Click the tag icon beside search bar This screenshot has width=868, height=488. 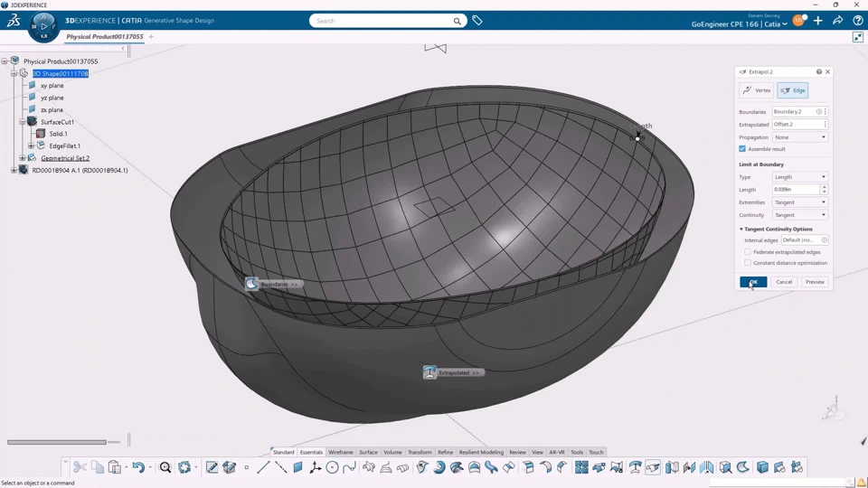point(477,21)
